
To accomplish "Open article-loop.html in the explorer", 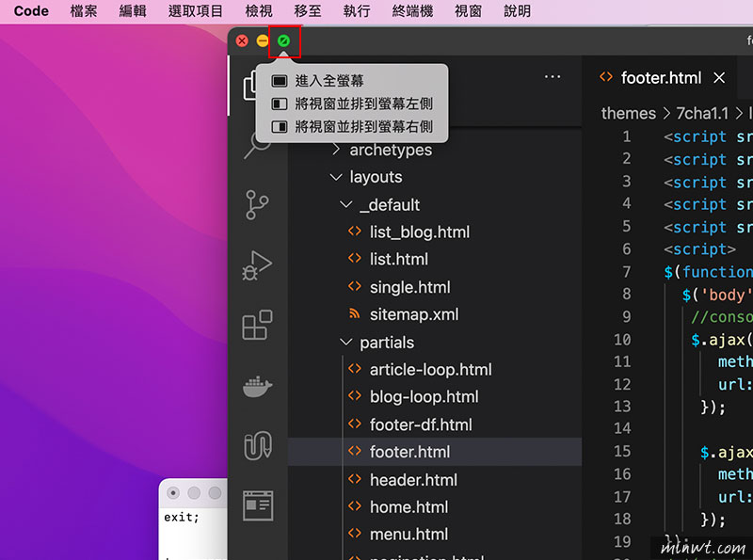I will (x=435, y=370).
